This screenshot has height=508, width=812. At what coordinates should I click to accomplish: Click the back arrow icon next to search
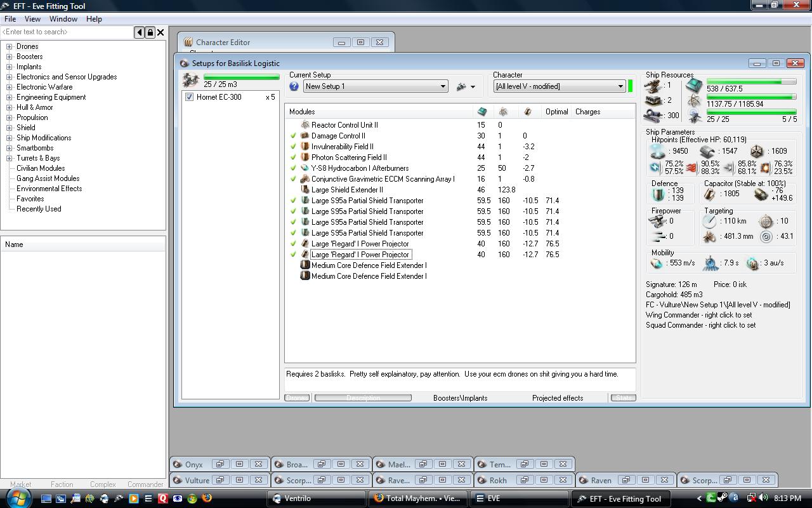tap(139, 32)
